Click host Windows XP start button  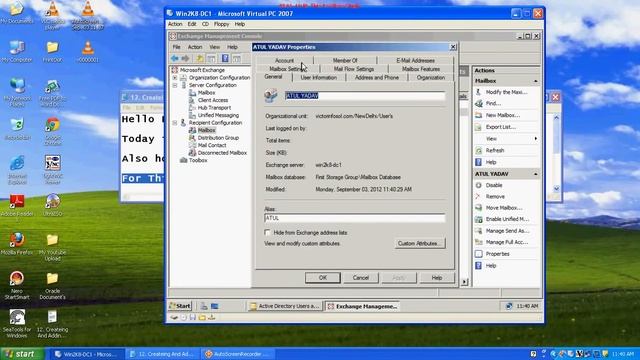click(x=22, y=354)
